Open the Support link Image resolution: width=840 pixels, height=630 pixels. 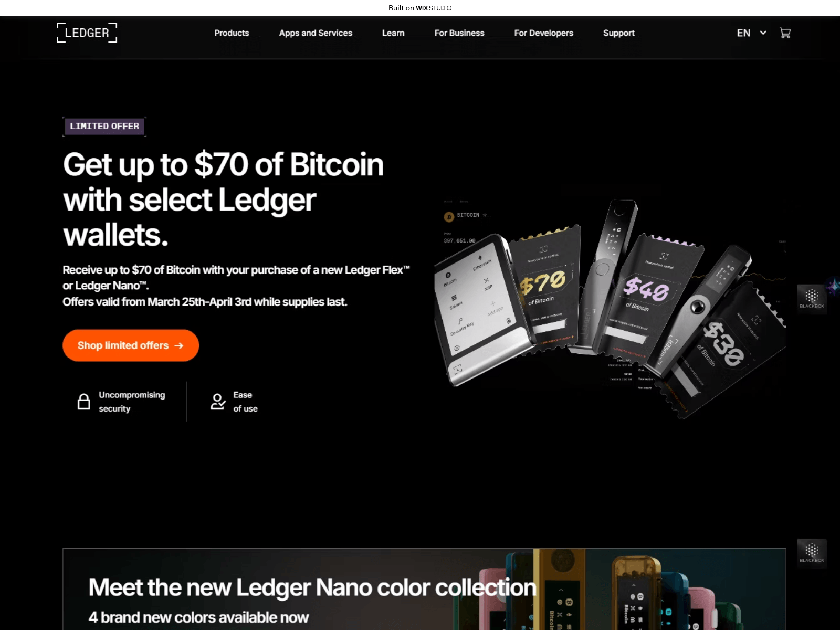pos(619,33)
